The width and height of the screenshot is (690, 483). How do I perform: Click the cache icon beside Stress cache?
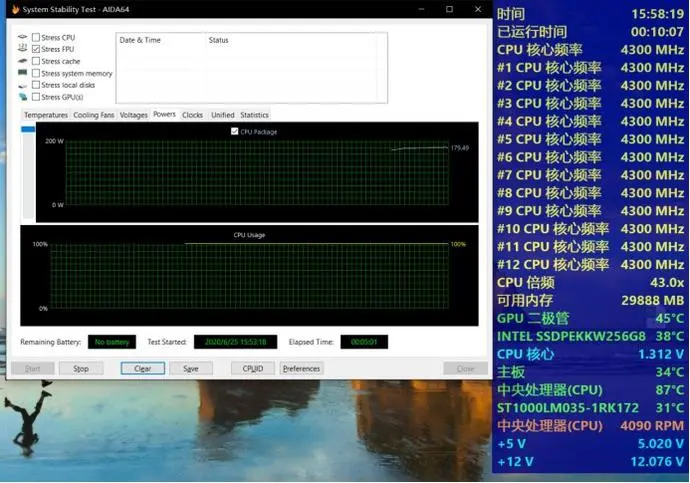[x=22, y=61]
